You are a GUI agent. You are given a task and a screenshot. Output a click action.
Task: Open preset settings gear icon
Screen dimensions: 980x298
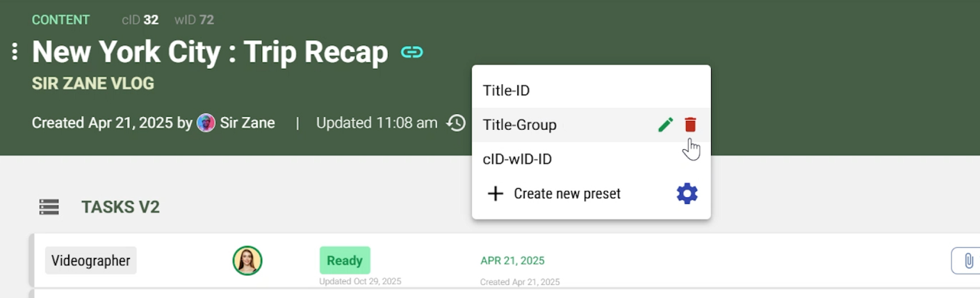pos(687,194)
